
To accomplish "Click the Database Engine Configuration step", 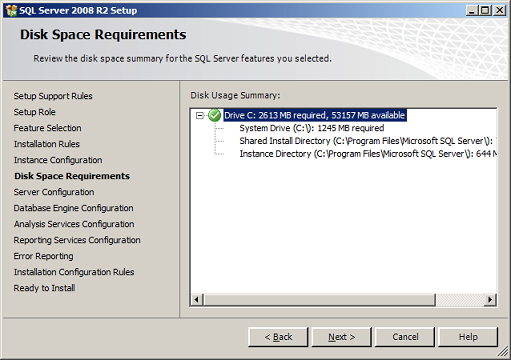I will click(x=73, y=208).
